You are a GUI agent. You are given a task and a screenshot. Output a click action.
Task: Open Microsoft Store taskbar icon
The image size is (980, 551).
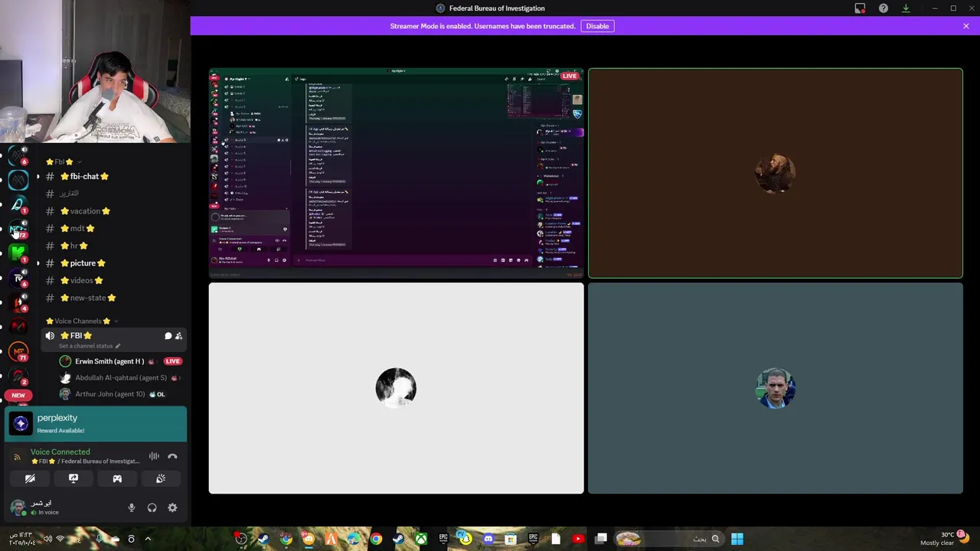[x=511, y=539]
